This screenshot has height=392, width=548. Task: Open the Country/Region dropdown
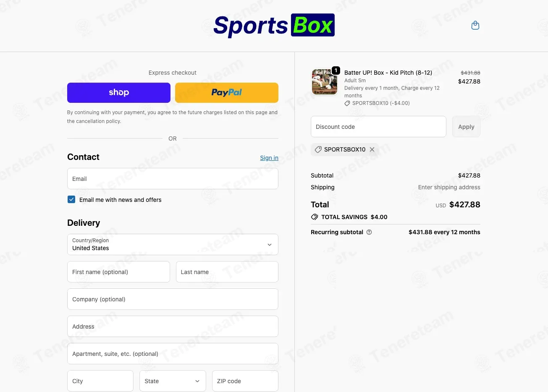173,244
